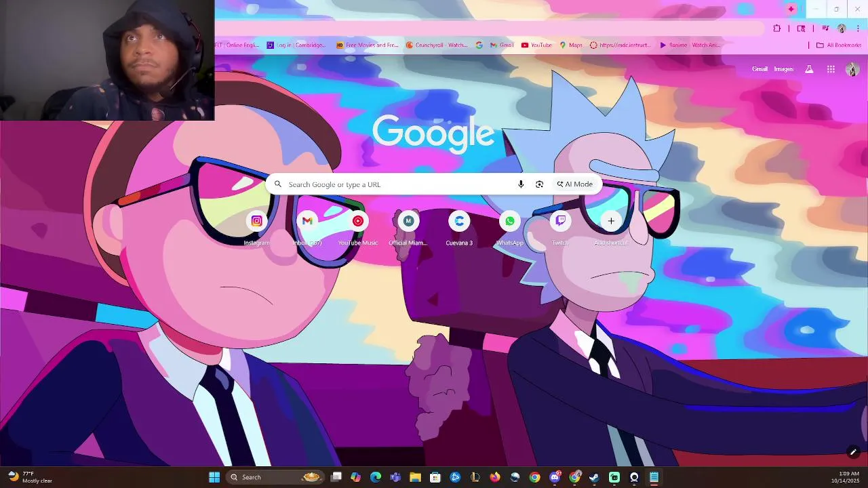The height and width of the screenshot is (488, 868).
Task: Open the media controls toolbar icon
Action: click(825, 28)
